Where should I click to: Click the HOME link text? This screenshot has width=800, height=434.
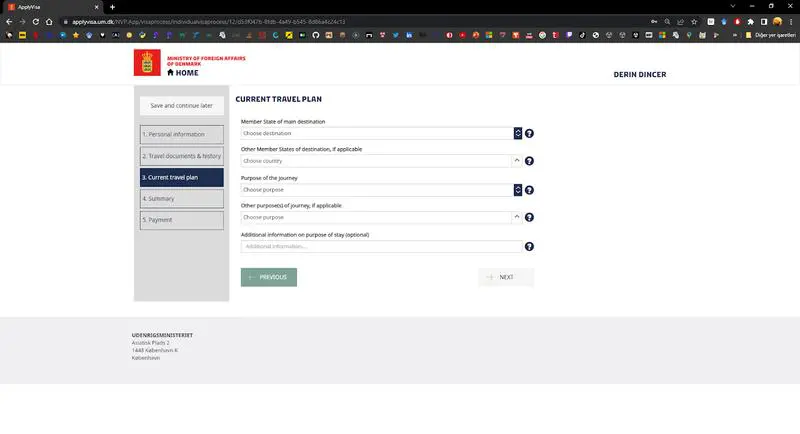click(187, 73)
